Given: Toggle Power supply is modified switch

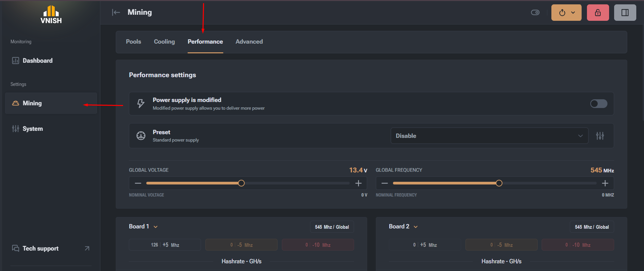Looking at the screenshot, I should point(599,104).
